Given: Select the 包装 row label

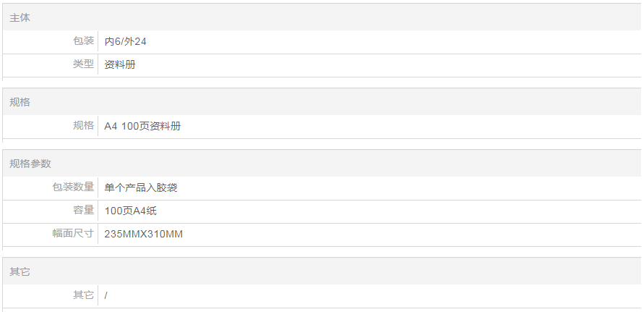Looking at the screenshot, I should (83, 41).
